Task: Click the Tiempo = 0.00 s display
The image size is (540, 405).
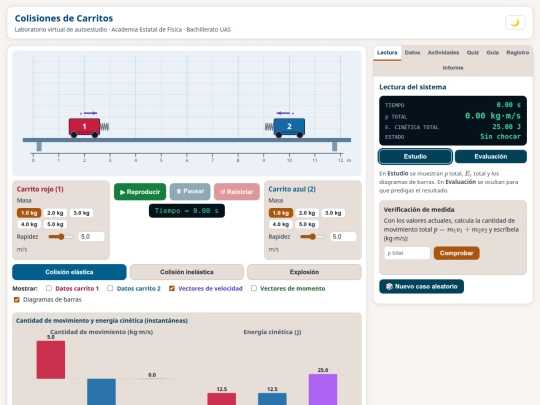Action: [187, 211]
